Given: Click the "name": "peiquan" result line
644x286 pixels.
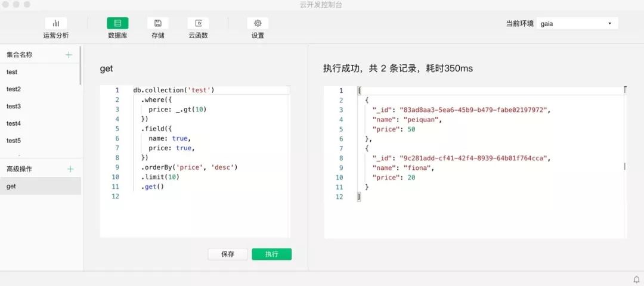Looking at the screenshot, I should pyautogui.click(x=407, y=120).
